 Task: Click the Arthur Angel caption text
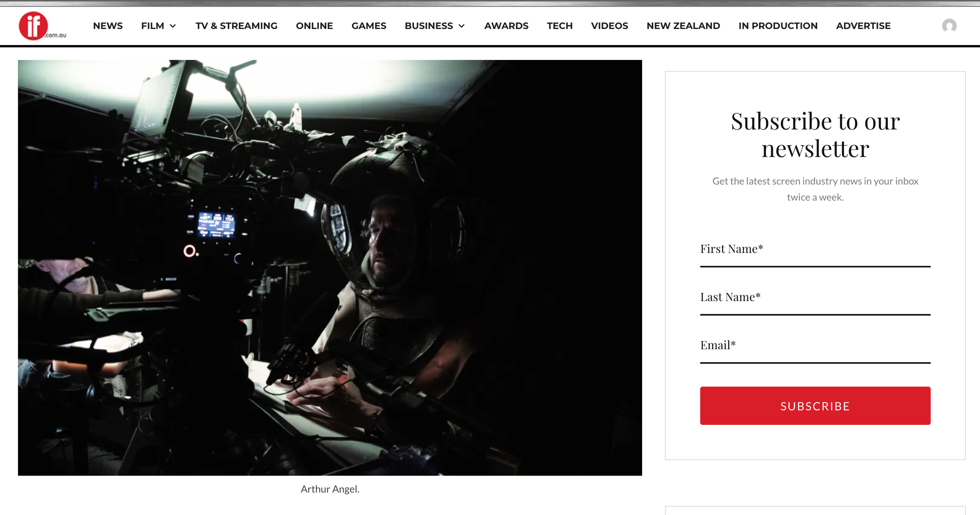point(330,489)
